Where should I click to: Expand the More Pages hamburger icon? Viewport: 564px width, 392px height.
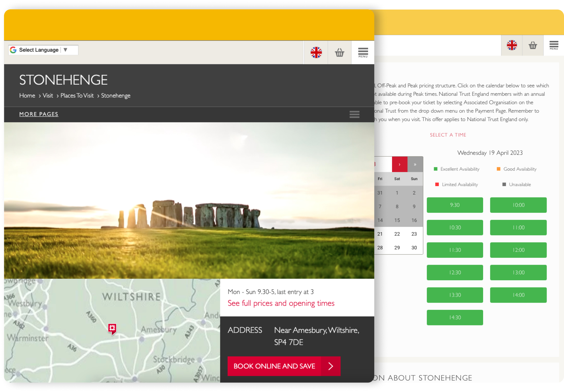pos(354,114)
